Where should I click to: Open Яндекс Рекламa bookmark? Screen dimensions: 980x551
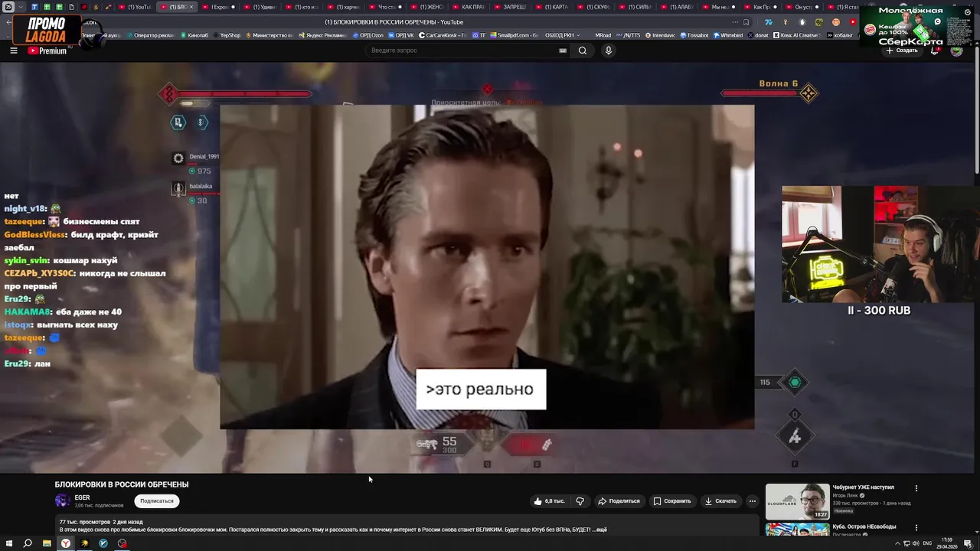click(x=322, y=35)
